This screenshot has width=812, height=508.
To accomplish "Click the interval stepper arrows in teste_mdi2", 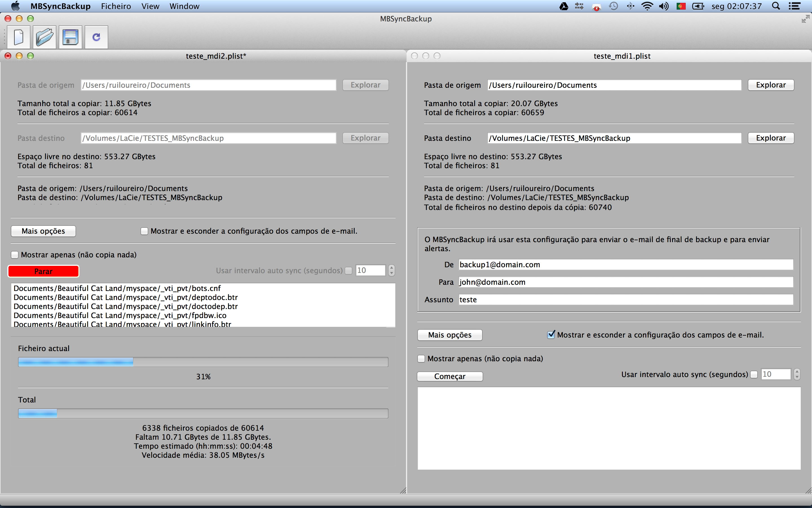I will [392, 270].
